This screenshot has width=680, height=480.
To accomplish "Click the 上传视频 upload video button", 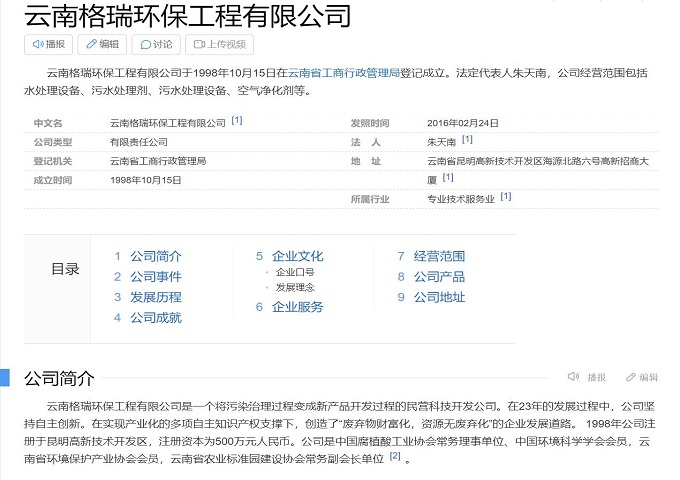I will 219,45.
